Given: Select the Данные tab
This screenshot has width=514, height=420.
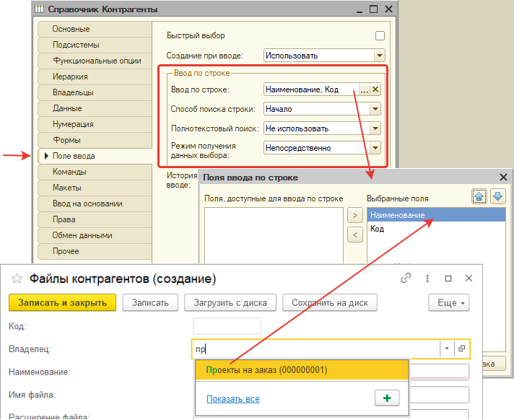Looking at the screenshot, I should click(x=95, y=108).
